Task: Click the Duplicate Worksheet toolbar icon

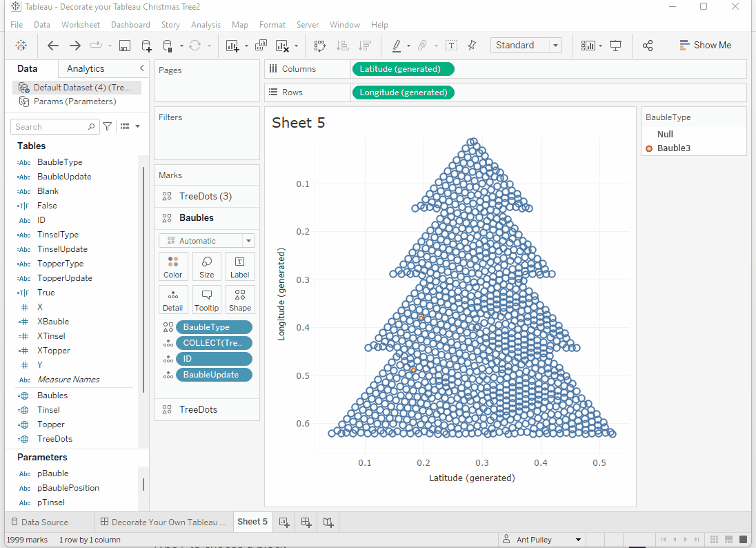Action: (261, 46)
